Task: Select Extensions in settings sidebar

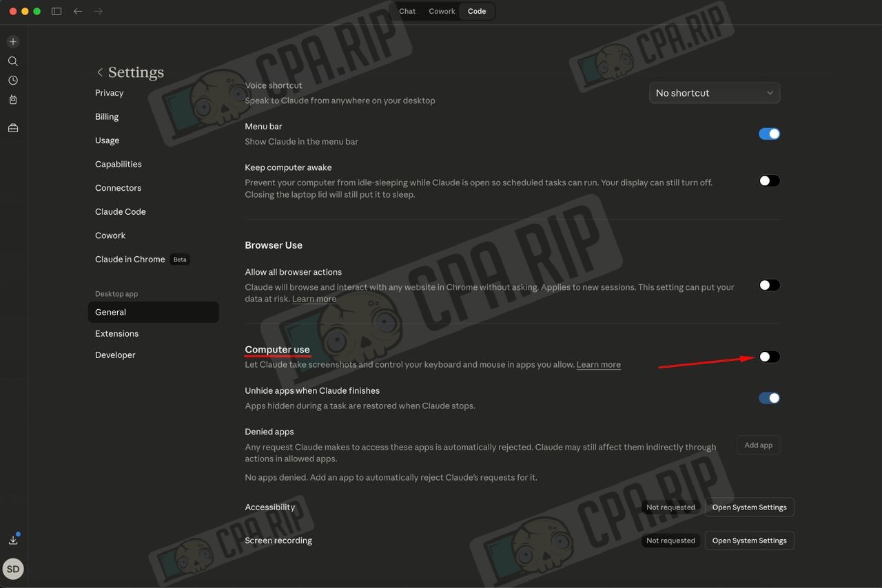Action: [116, 334]
